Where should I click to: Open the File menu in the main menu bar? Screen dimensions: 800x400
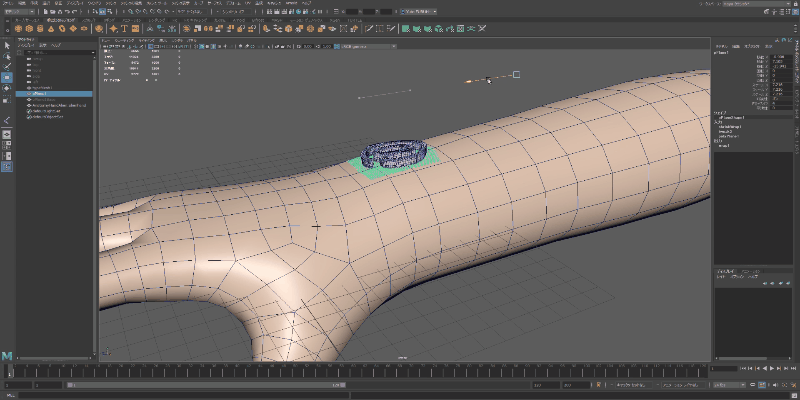click(x=7, y=5)
